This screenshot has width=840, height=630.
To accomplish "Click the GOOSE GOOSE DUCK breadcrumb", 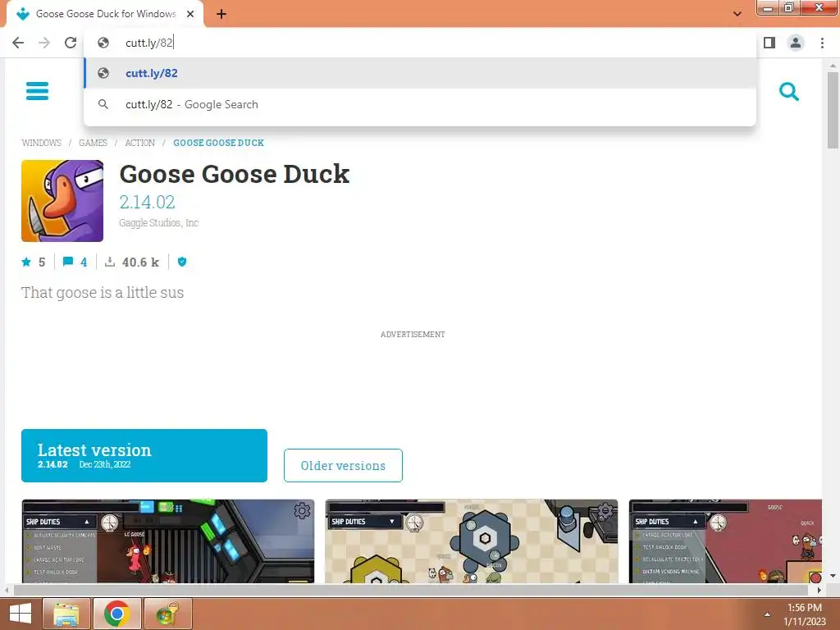I will tap(218, 143).
